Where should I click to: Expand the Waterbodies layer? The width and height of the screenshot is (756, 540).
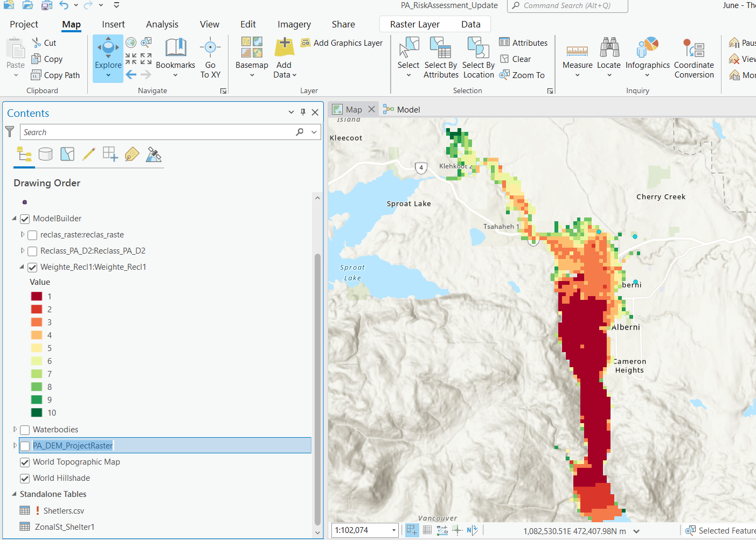(x=15, y=430)
